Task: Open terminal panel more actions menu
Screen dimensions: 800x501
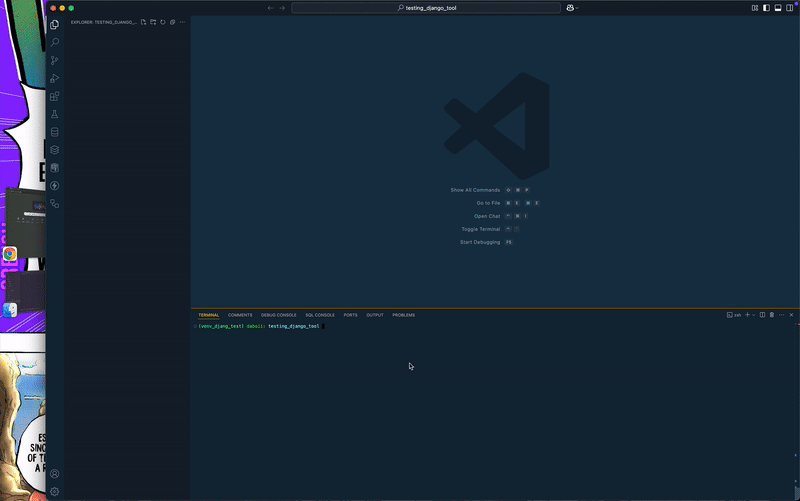Action: click(782, 315)
